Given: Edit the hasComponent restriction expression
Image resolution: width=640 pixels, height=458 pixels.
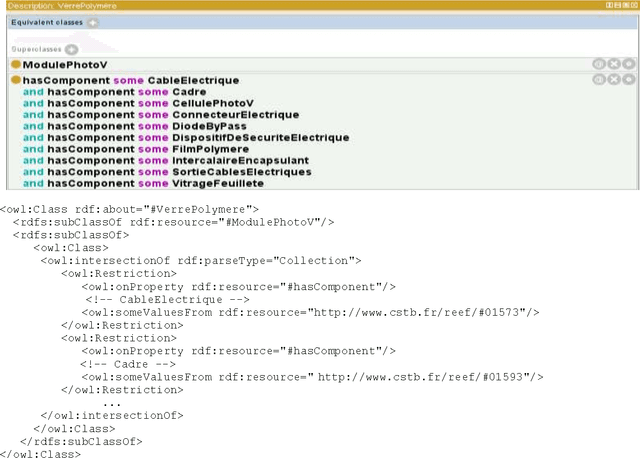Looking at the screenshot, I should click(628, 80).
